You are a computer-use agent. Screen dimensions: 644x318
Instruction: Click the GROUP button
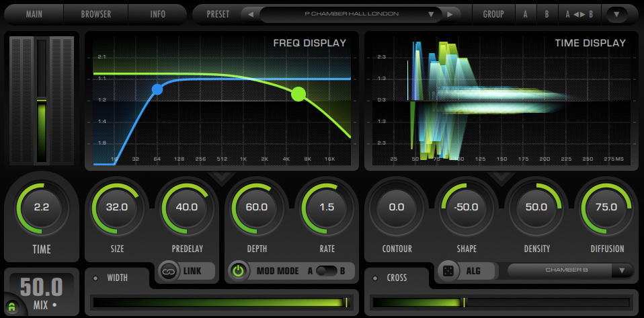(x=493, y=14)
